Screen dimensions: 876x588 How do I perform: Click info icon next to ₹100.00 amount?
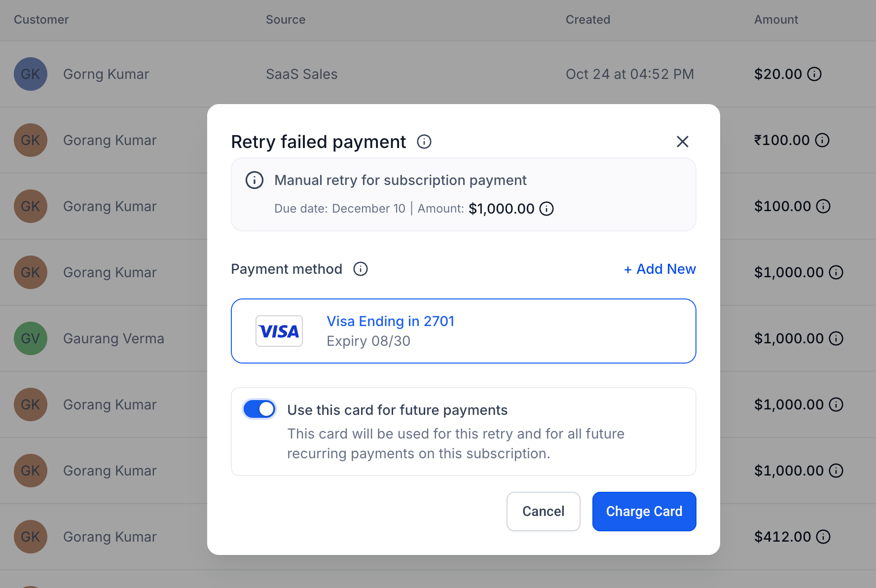[822, 141]
